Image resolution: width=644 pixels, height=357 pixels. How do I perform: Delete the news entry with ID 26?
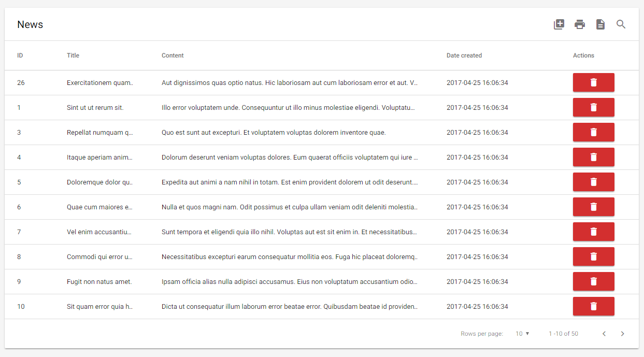(593, 82)
